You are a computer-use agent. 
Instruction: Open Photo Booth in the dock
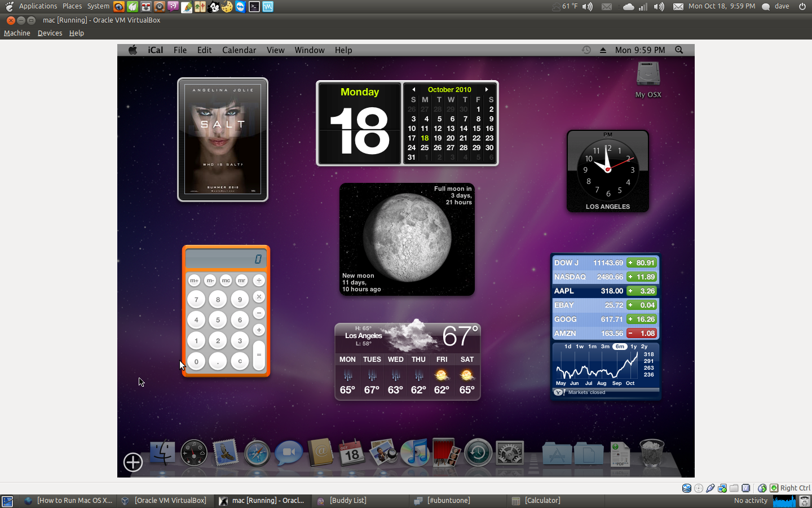tap(446, 453)
